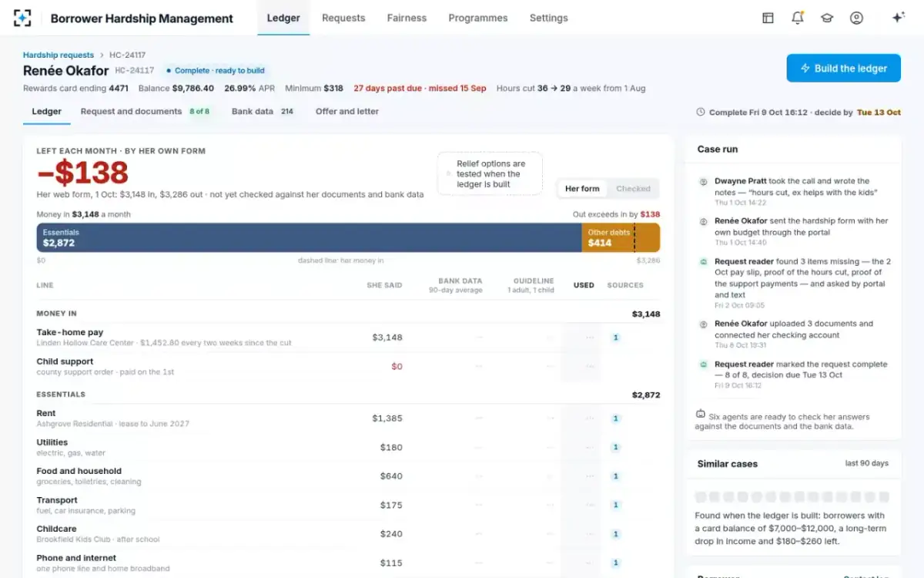This screenshot has height=578, width=924.
Task: Click the app logo icon in header
Action: (23, 18)
